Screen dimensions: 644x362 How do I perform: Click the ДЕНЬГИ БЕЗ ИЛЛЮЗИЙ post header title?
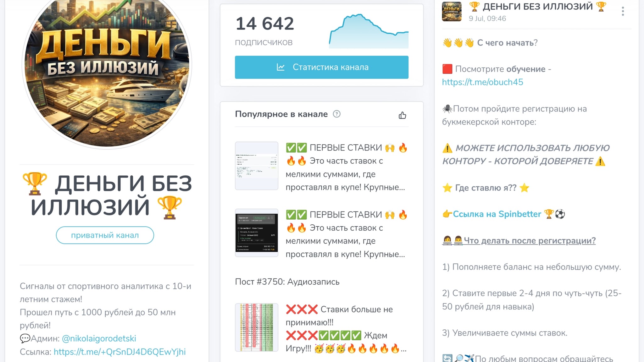[537, 6]
